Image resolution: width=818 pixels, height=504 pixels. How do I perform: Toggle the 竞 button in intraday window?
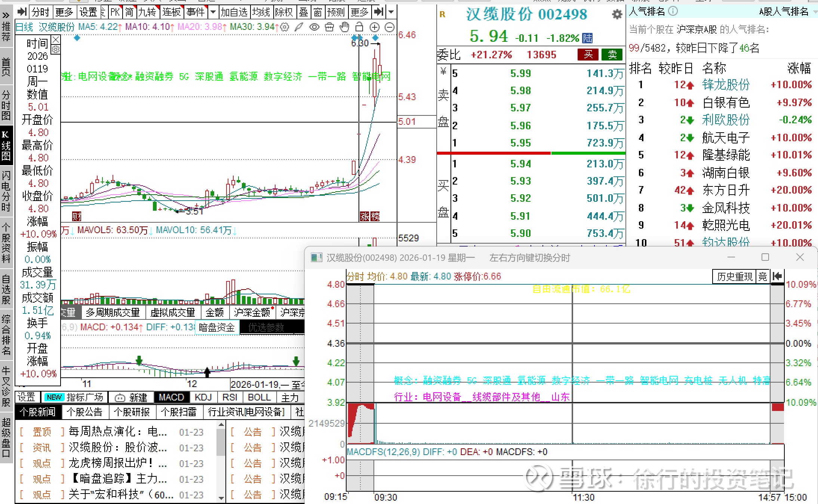763,276
